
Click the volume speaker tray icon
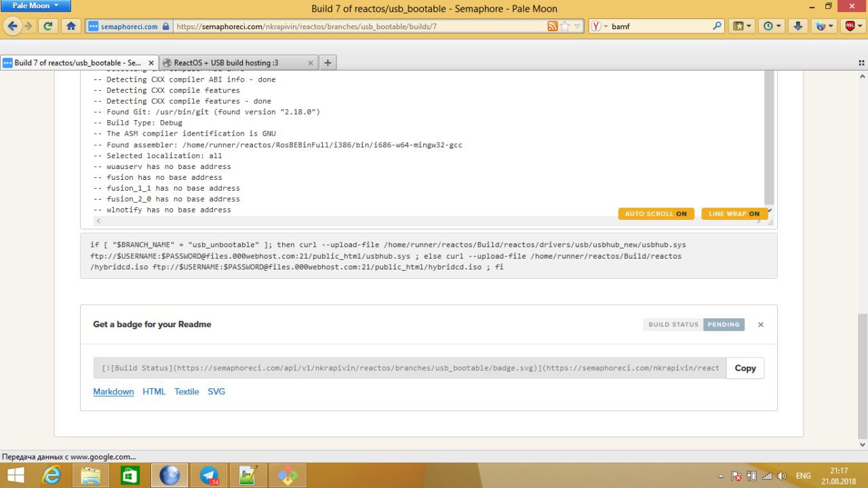(781, 476)
